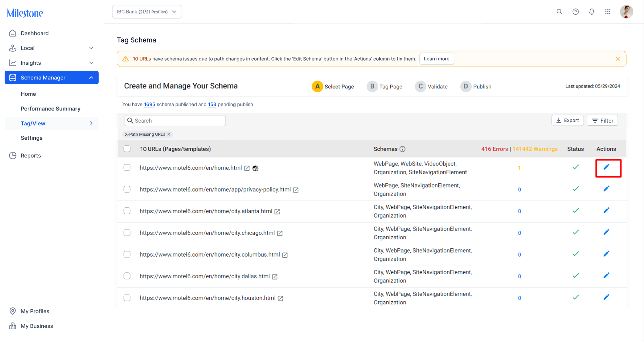Check the city.columbus.html row checkbox

[x=127, y=254]
